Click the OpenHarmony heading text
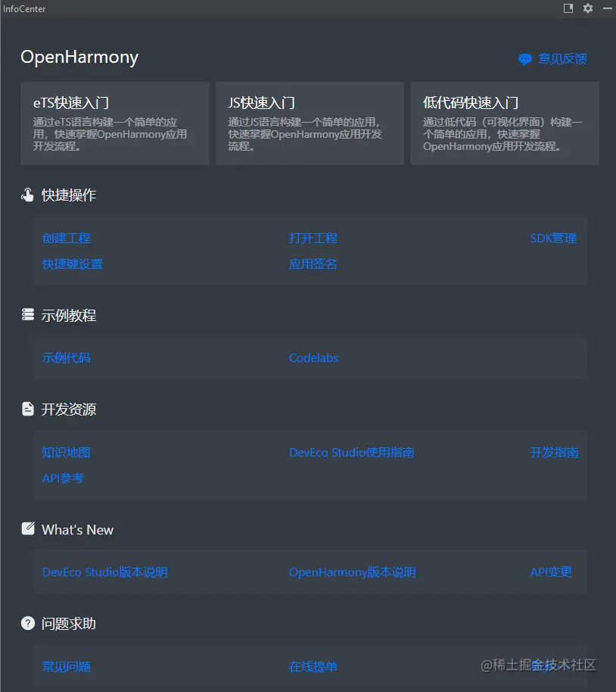This screenshot has height=692, width=616. click(x=79, y=58)
